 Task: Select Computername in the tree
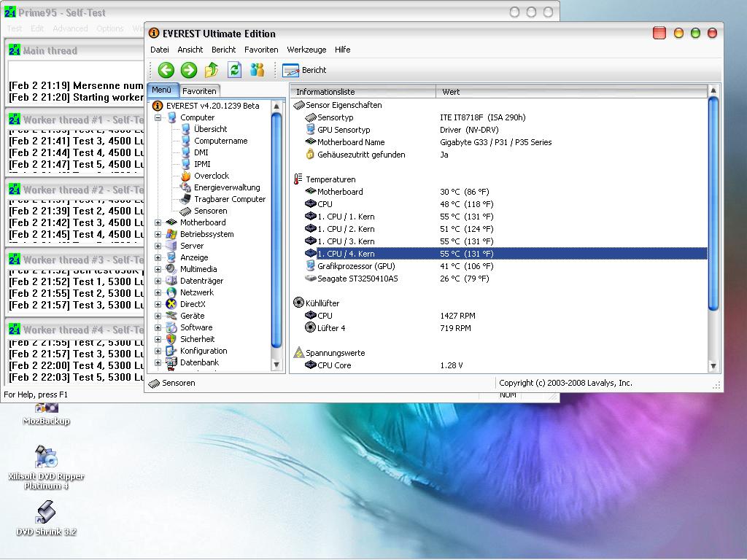point(220,141)
